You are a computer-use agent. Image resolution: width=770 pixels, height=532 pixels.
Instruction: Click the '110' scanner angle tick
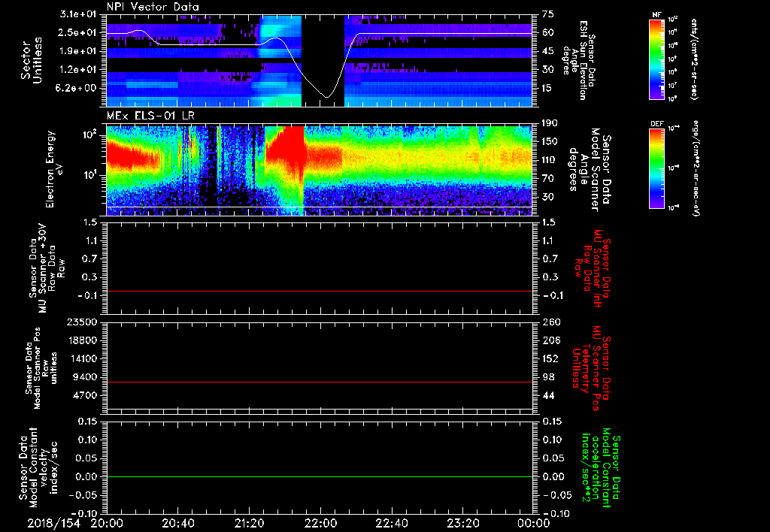(x=550, y=160)
